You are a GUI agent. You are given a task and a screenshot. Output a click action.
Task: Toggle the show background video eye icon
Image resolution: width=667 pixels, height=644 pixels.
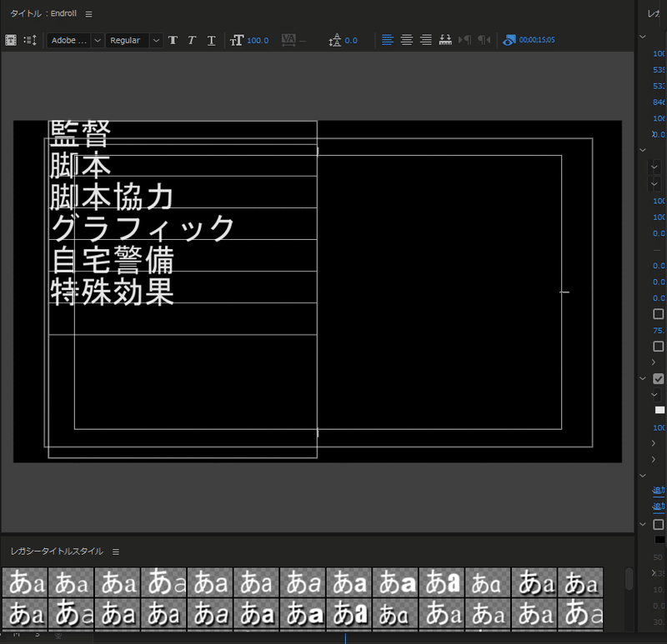[509, 40]
